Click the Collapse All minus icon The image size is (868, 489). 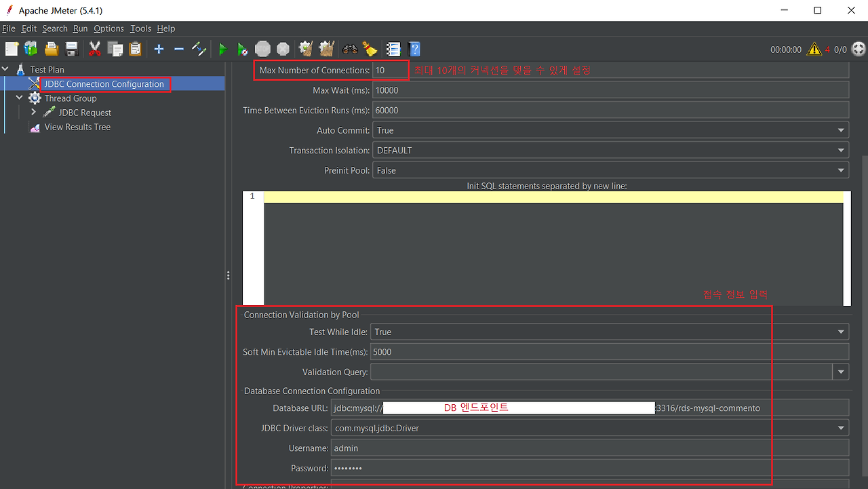179,49
